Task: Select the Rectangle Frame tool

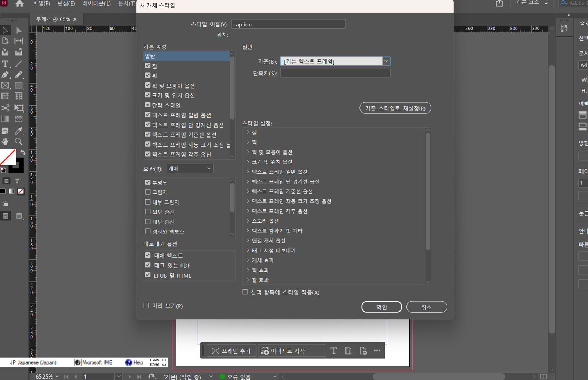Action: [6, 85]
